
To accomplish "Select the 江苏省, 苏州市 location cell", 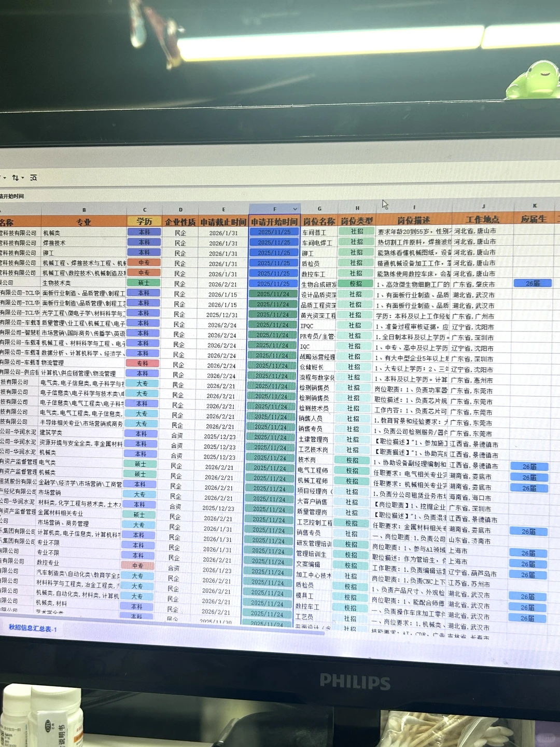I will tap(478, 584).
